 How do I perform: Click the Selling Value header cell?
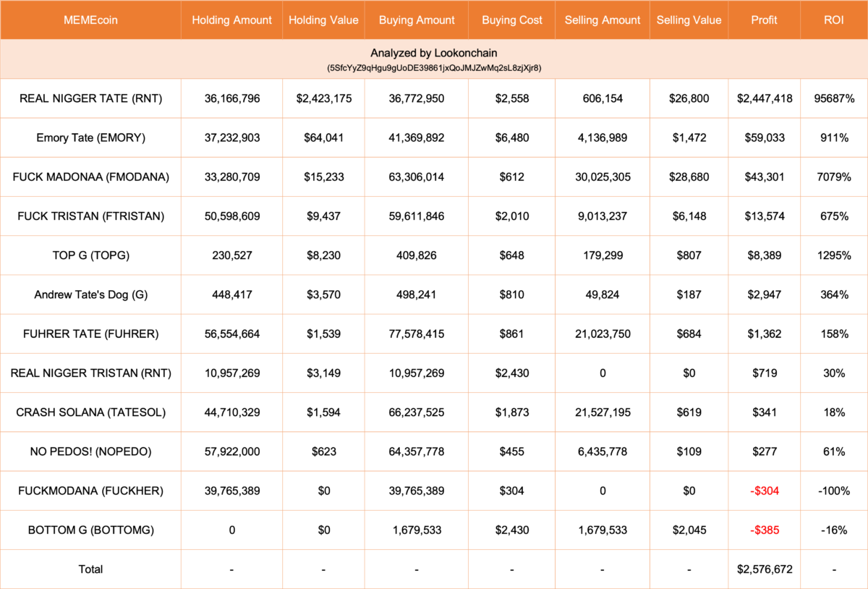pyautogui.click(x=689, y=20)
